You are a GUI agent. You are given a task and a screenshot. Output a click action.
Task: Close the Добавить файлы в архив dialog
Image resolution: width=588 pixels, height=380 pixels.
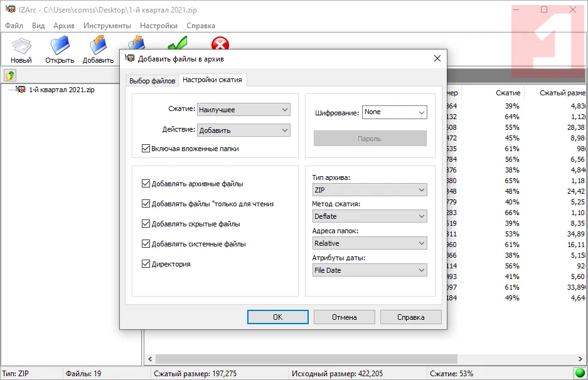coord(437,58)
